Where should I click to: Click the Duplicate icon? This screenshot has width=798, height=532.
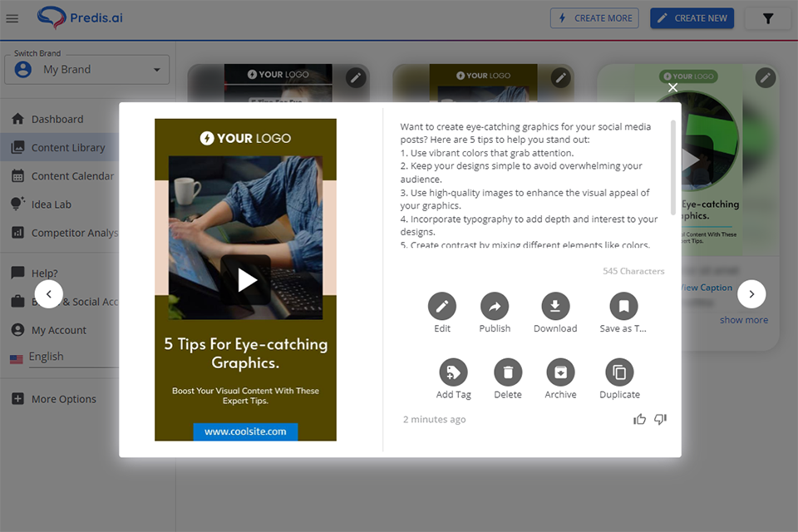(x=619, y=372)
